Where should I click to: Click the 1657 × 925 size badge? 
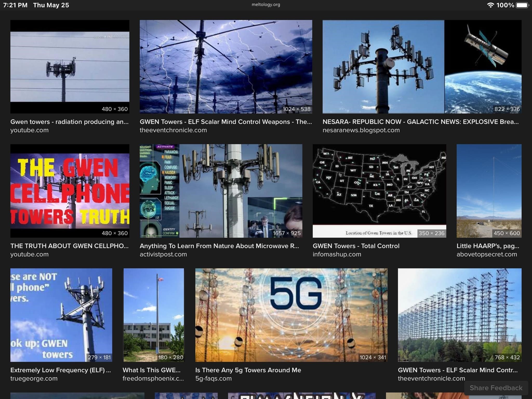[x=287, y=233]
